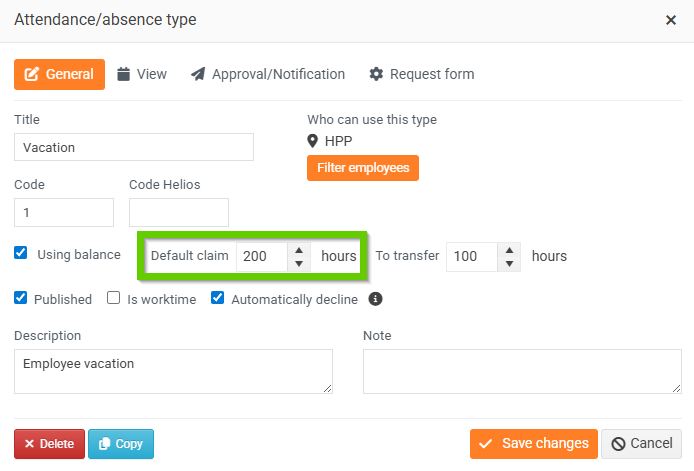The image size is (694, 471).
Task: Switch to the View tab
Action: click(142, 74)
